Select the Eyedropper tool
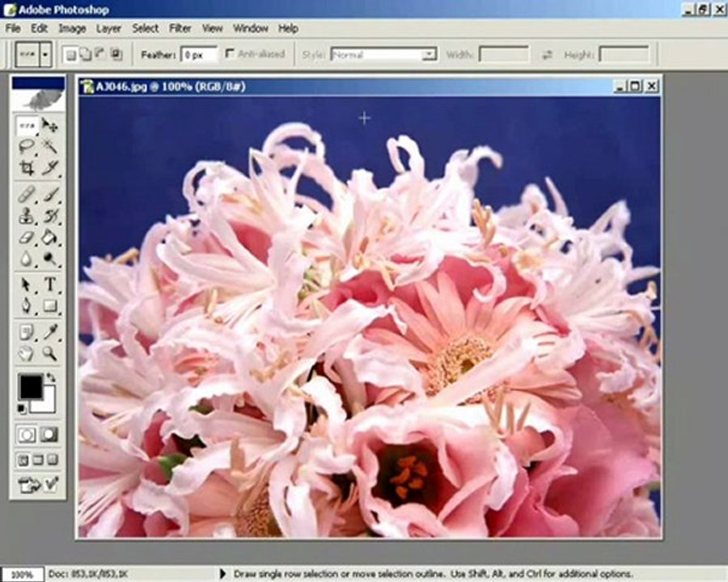The height and width of the screenshot is (582, 728). coord(50,332)
